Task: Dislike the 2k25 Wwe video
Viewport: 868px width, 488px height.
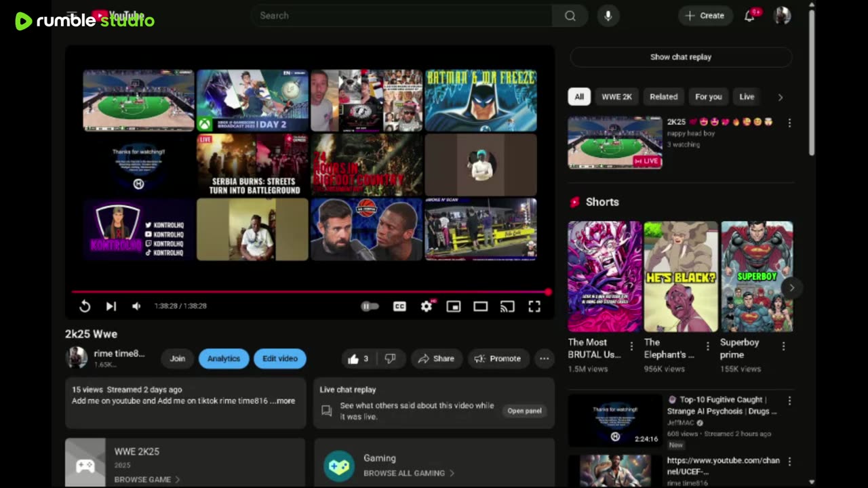Action: click(x=390, y=359)
